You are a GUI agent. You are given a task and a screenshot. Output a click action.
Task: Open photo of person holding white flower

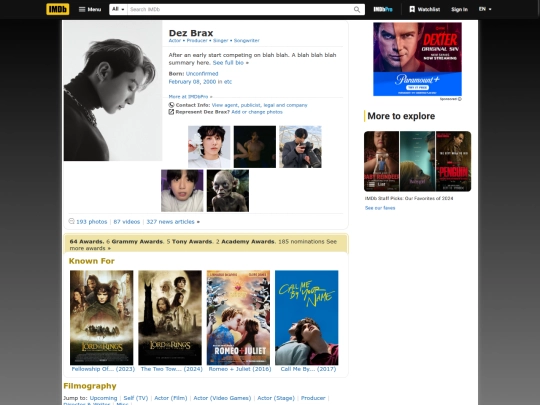pos(209,147)
